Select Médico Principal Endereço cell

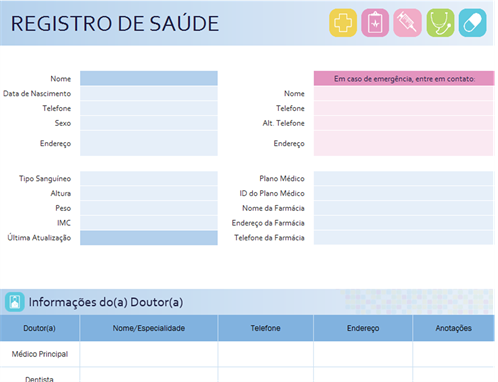click(363, 354)
